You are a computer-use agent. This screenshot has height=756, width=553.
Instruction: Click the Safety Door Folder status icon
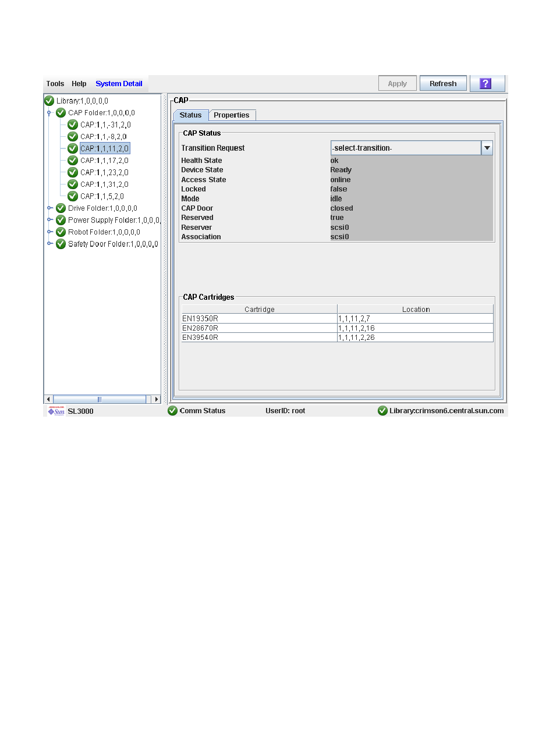61,244
